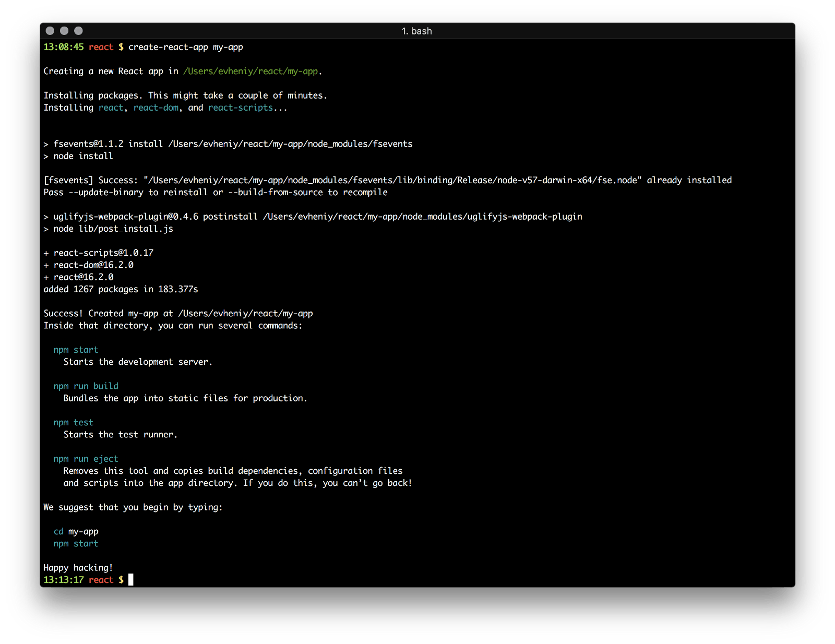Click "added 1267 packages in 183.377s" line

121,289
